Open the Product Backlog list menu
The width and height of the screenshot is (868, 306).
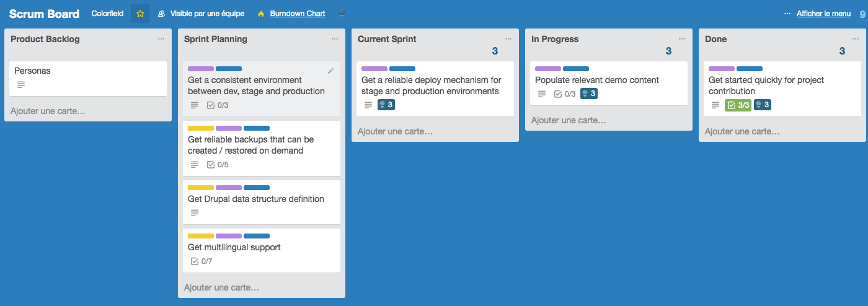click(161, 39)
